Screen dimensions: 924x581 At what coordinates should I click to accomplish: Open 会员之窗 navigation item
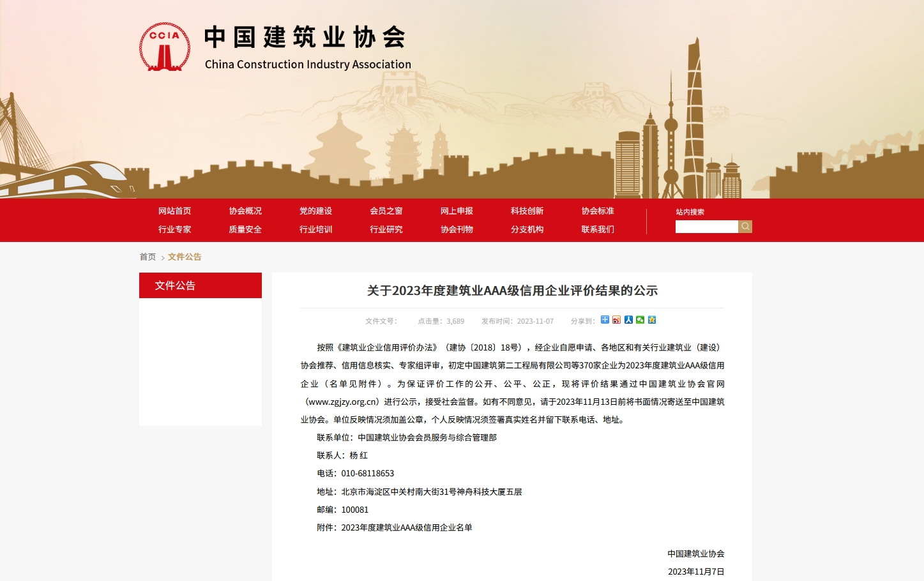pyautogui.click(x=386, y=211)
